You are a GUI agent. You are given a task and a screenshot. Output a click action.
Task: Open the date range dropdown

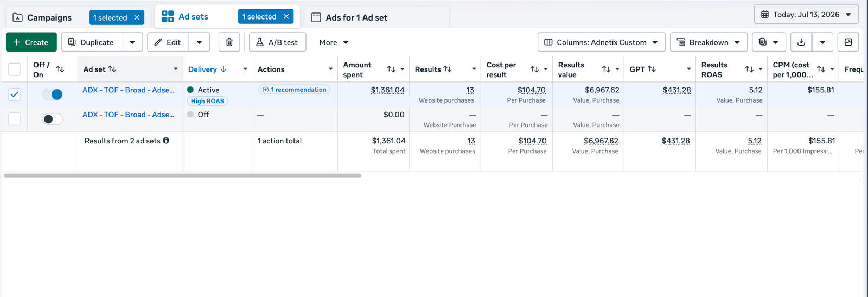tap(806, 15)
